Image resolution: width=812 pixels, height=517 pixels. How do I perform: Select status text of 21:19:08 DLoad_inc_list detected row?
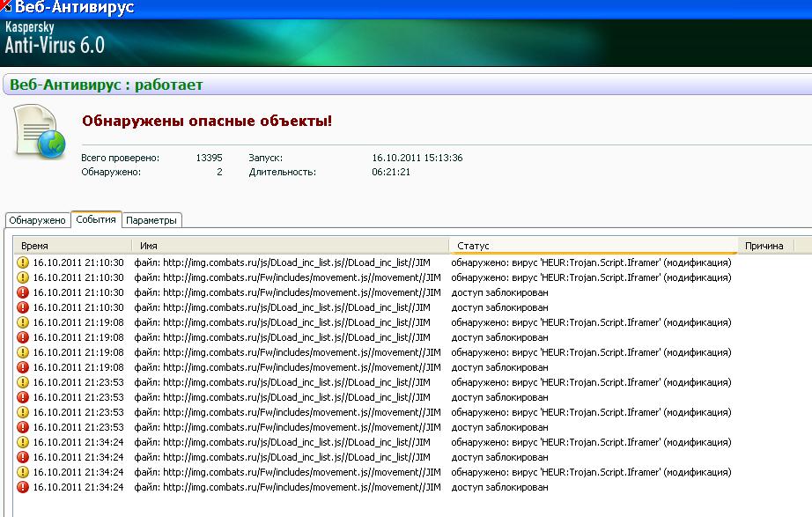pyautogui.click(x=592, y=322)
